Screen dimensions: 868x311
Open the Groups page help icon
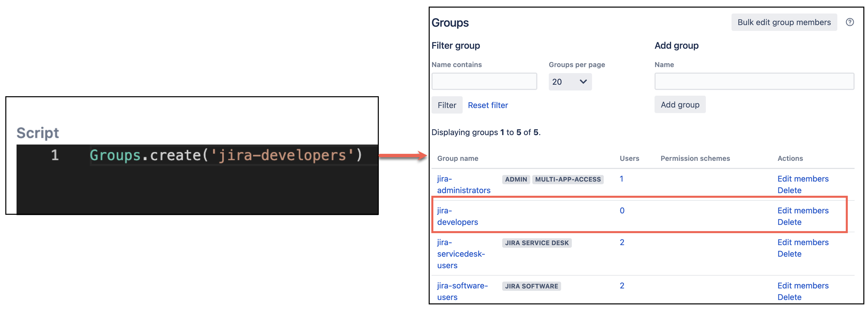tap(849, 22)
